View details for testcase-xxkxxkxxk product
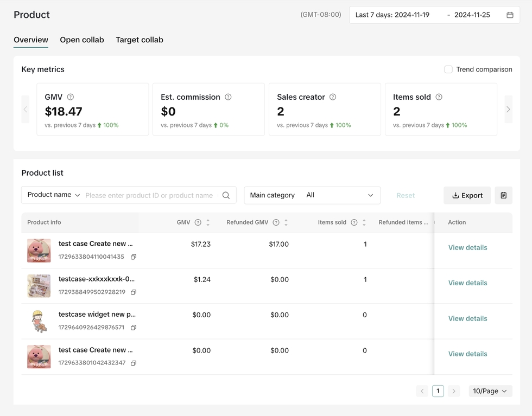The height and width of the screenshot is (416, 532). coord(467,283)
